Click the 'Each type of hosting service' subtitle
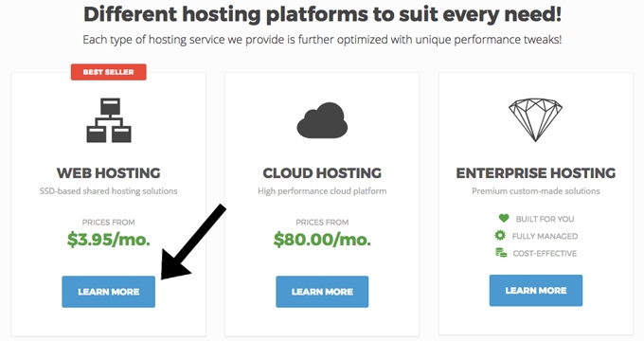644x341 pixels. coord(322,40)
